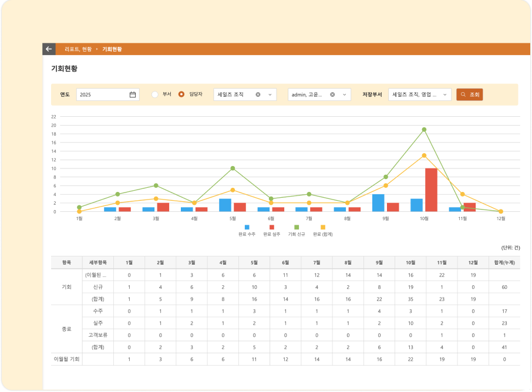
Task: Click the red 완료 실주 legend icon
Action: [x=271, y=227]
